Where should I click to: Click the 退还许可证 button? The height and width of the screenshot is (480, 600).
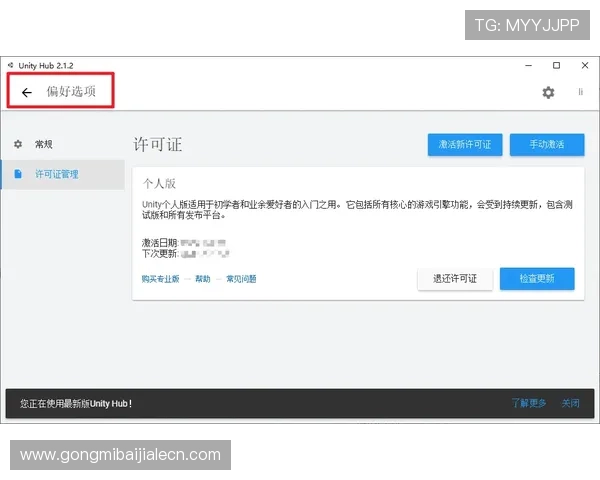tap(455, 279)
